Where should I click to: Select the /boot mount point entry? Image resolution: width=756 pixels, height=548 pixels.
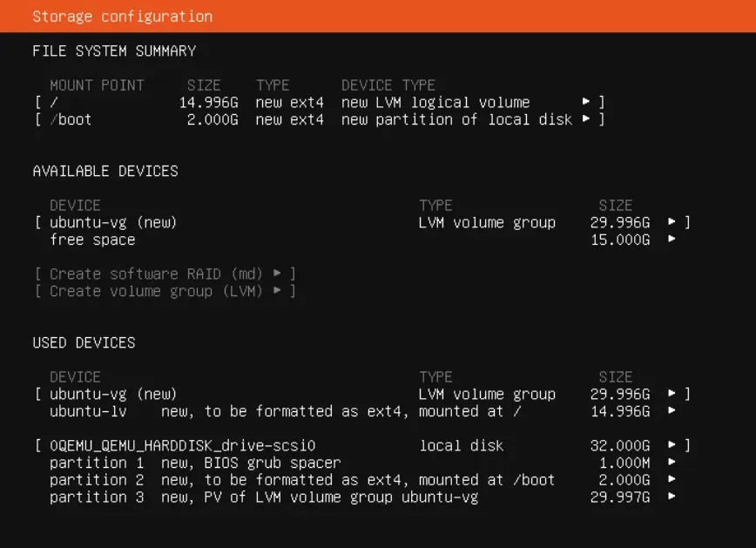coord(319,119)
